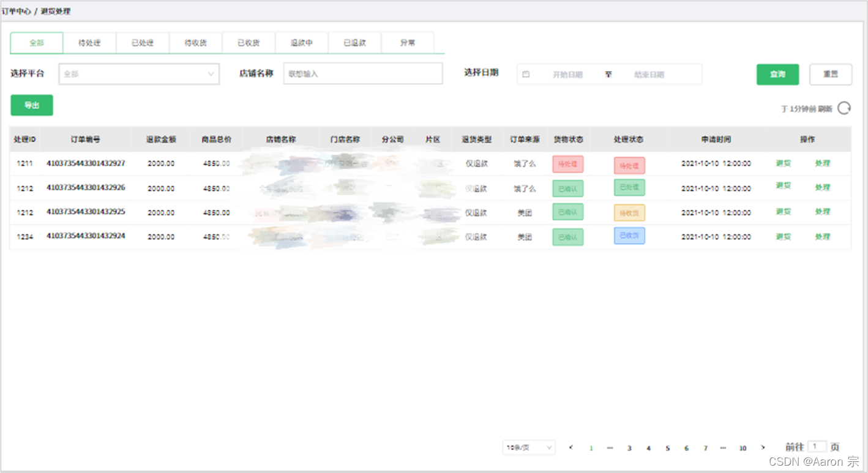Click the 退款金额 column header
The height and width of the screenshot is (473, 868).
[161, 140]
